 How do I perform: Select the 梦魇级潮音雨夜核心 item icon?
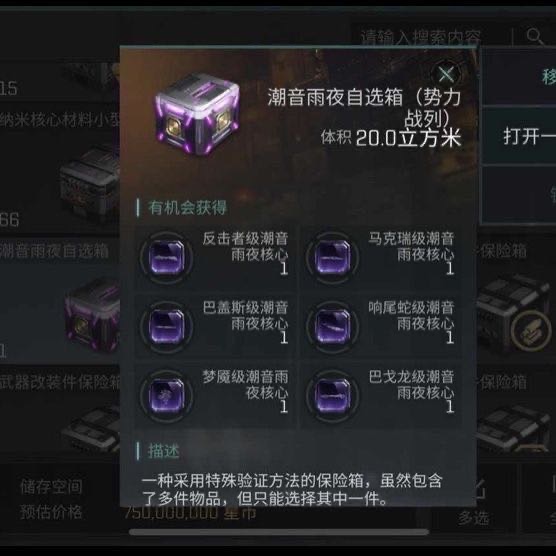tap(166, 395)
